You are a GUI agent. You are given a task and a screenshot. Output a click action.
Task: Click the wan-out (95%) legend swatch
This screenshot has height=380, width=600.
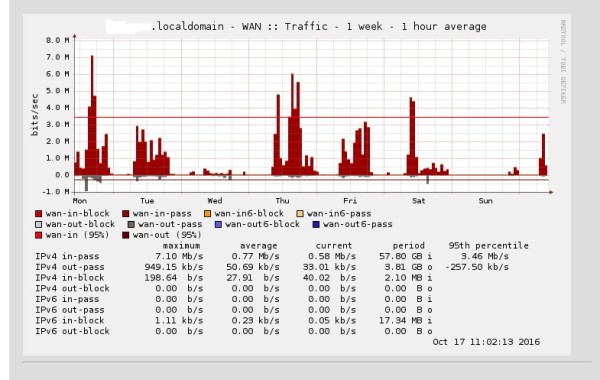126,235
